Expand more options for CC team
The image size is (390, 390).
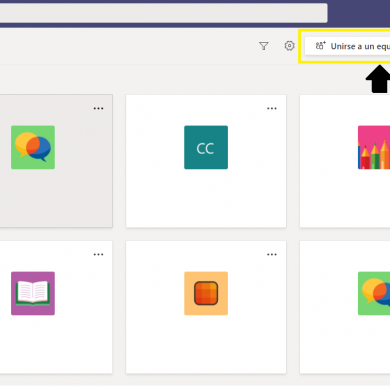click(272, 109)
